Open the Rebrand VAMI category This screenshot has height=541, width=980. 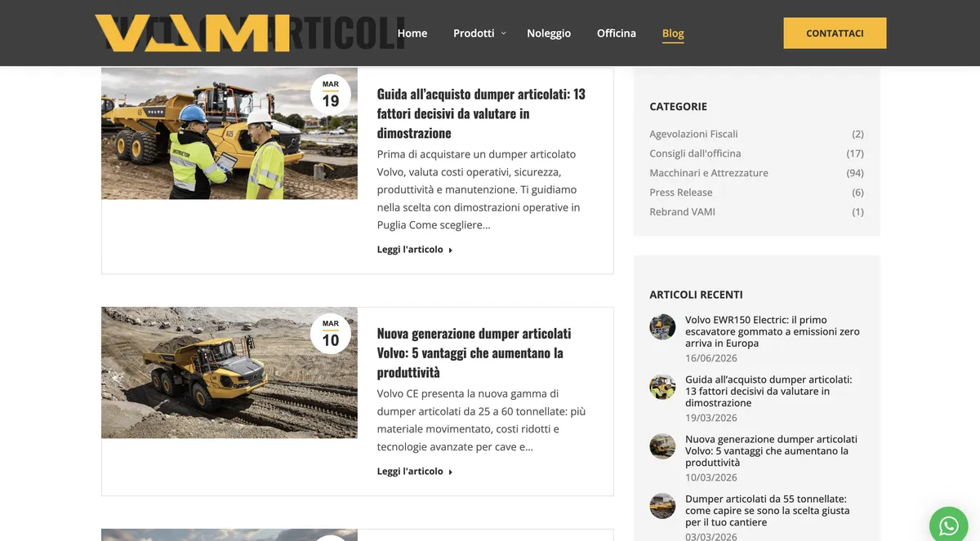click(682, 212)
